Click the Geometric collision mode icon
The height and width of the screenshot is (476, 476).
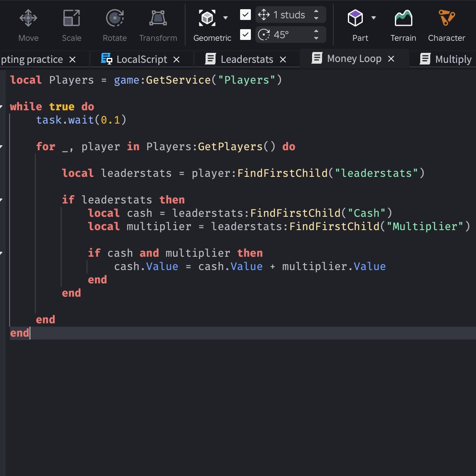207,18
